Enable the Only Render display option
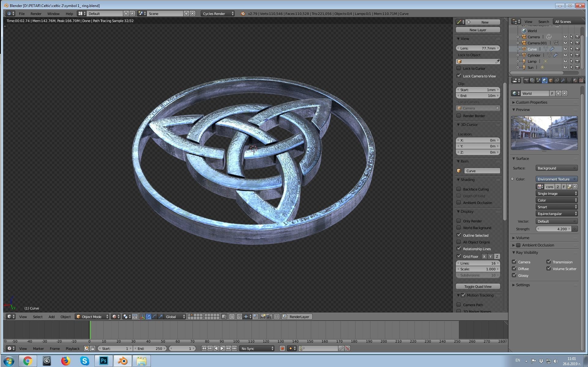588x367 pixels. 459,221
